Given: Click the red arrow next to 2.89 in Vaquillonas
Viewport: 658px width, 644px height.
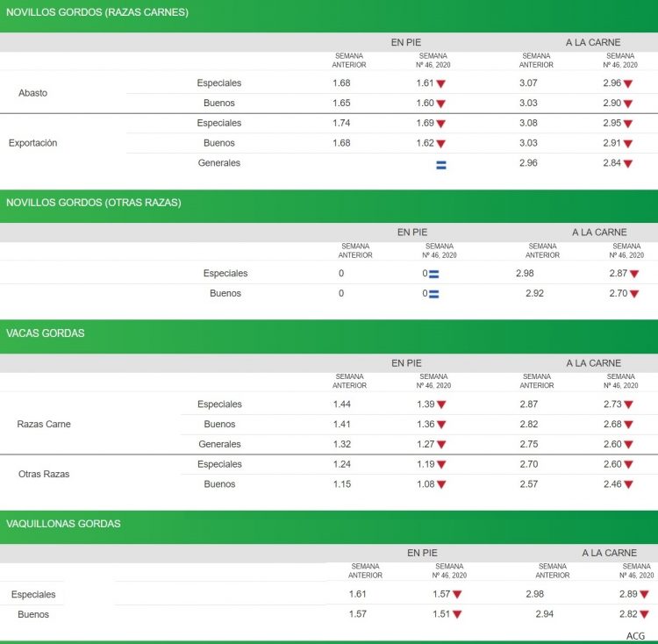Looking at the screenshot, I should pyautogui.click(x=644, y=595).
